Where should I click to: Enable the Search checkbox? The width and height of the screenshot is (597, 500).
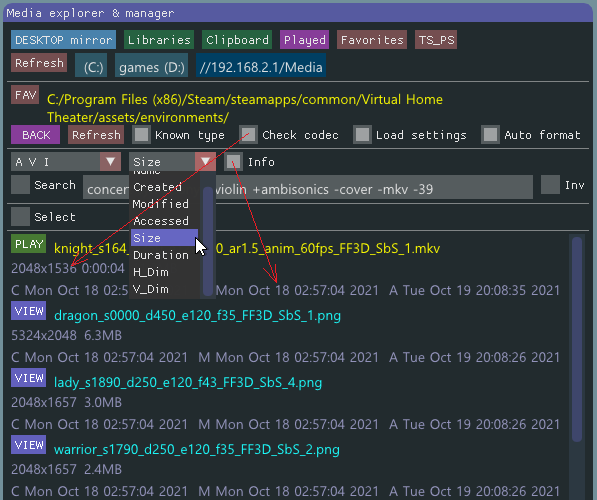pos(21,185)
